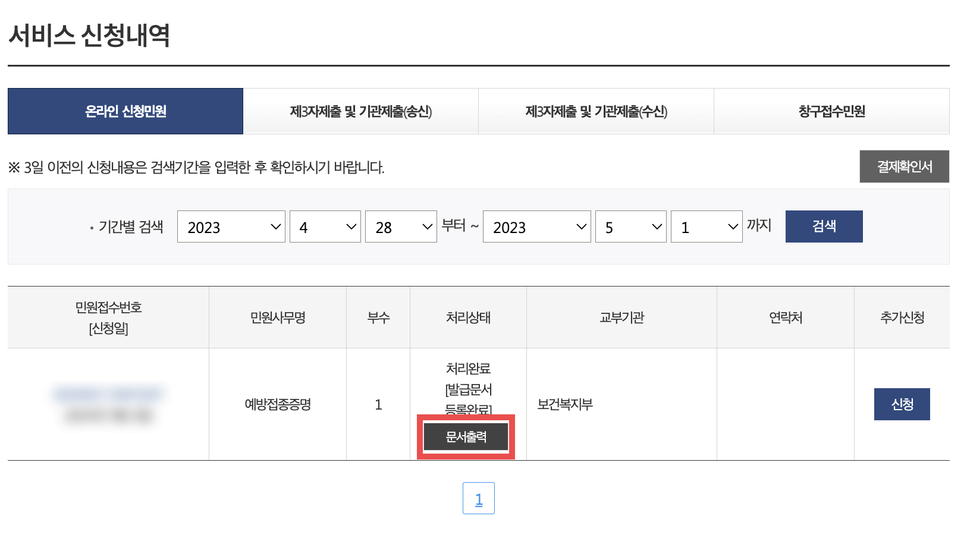Select the 온라인 신청민원 tab
This screenshot has width=967, height=560.
coord(125,111)
